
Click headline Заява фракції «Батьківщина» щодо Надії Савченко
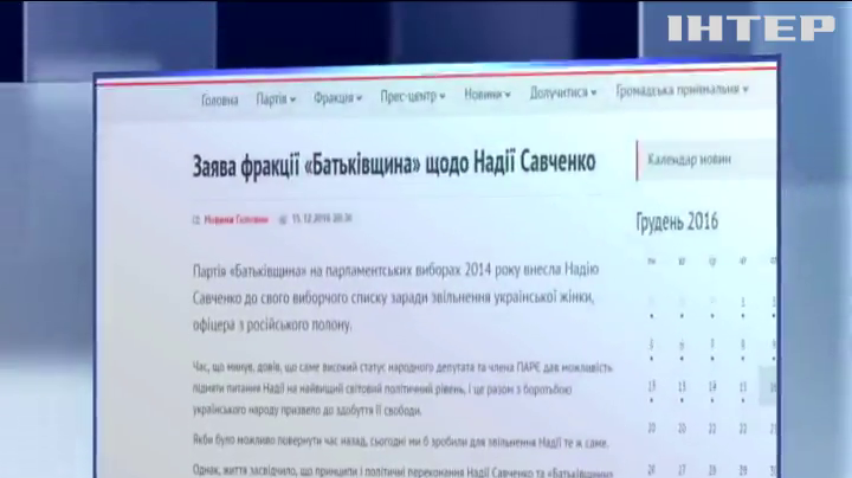point(394,165)
